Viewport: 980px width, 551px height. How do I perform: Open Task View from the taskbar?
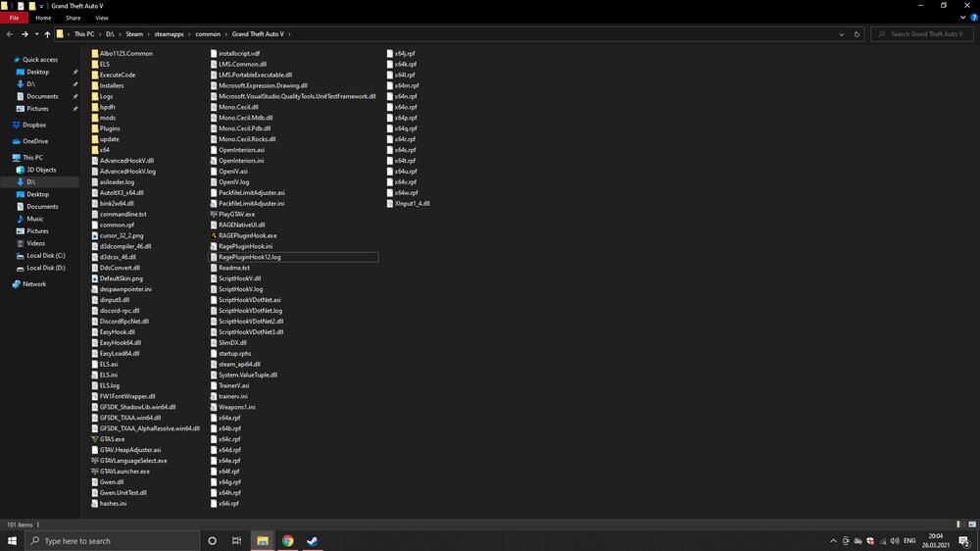(237, 541)
